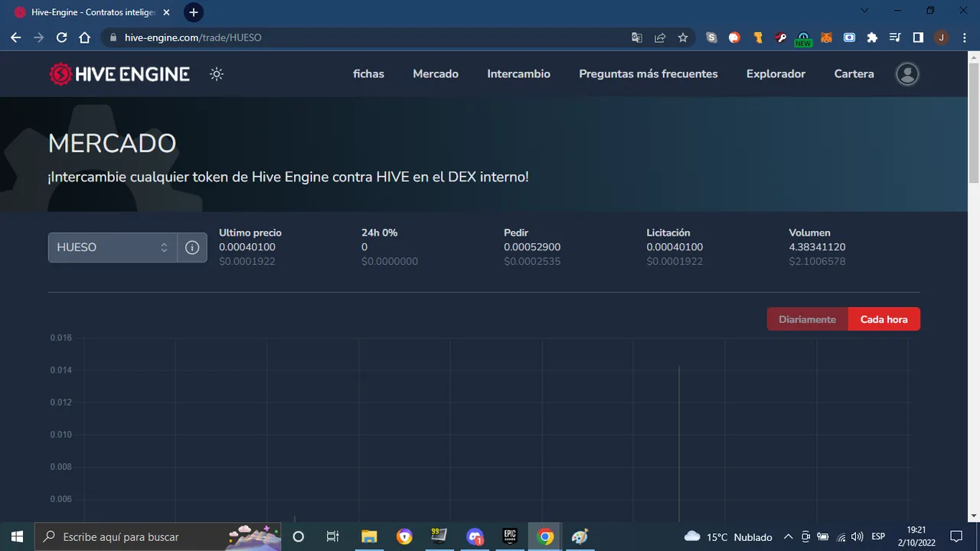Go to browser home page
Screen dimensions: 980x551
84,37
